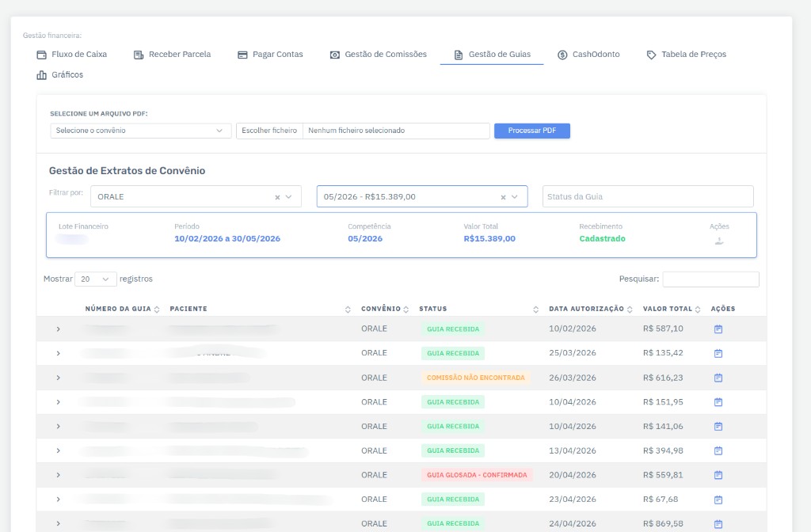Sort by Convênio column

[x=385, y=309]
